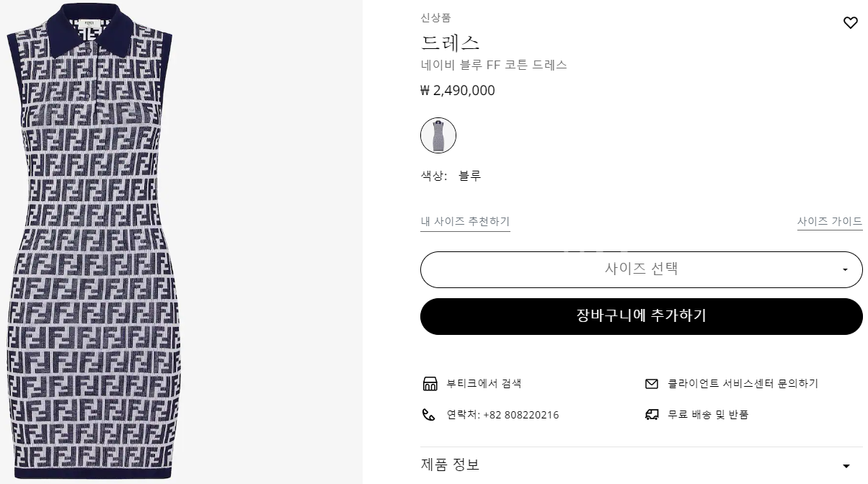The height and width of the screenshot is (484, 868).
Task: Click the boutique store icon
Action: [430, 383]
